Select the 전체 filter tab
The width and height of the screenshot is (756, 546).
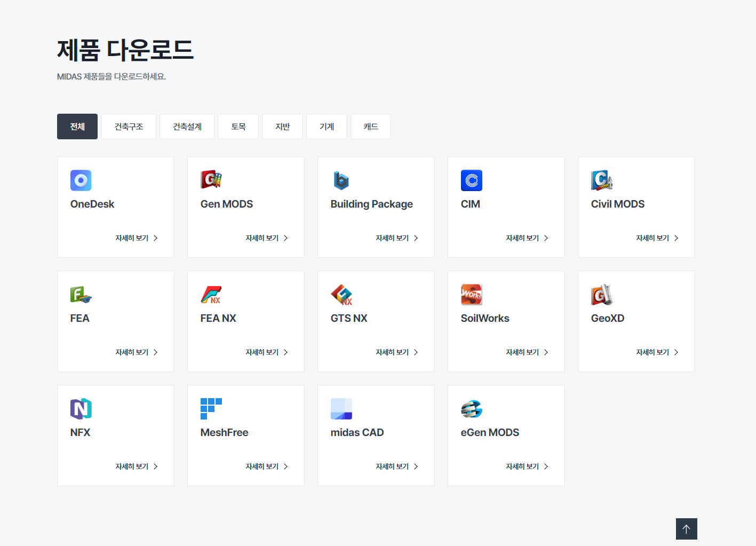coord(77,126)
